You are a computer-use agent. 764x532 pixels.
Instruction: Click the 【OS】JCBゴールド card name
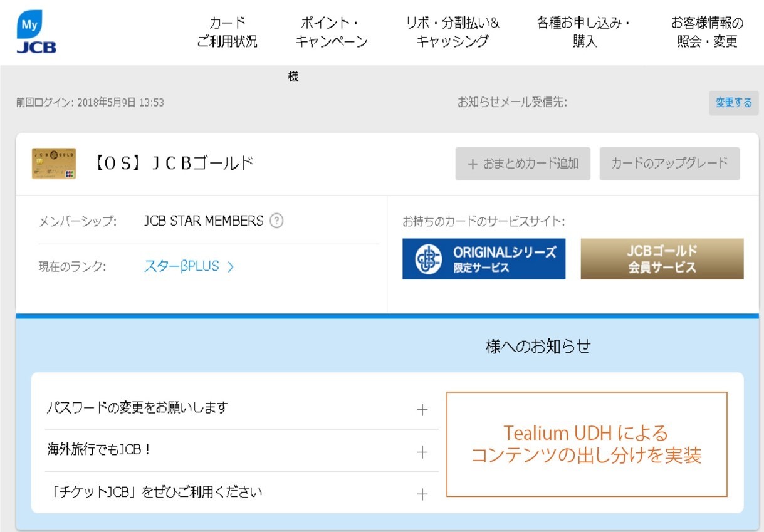[x=174, y=164]
